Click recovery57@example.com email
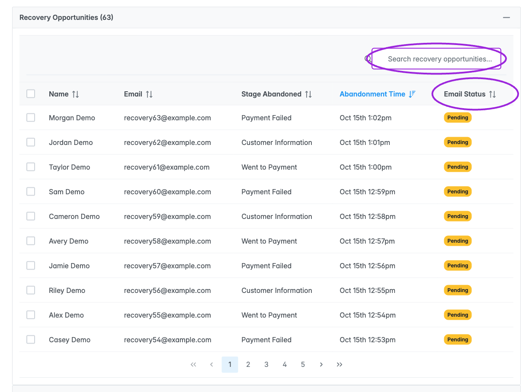 pyautogui.click(x=167, y=266)
